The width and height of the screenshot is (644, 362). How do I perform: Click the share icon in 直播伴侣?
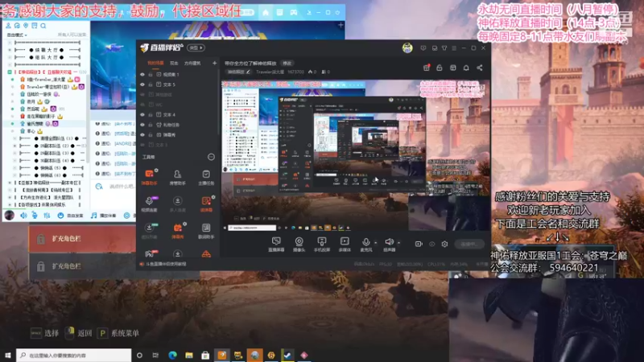[x=479, y=68]
